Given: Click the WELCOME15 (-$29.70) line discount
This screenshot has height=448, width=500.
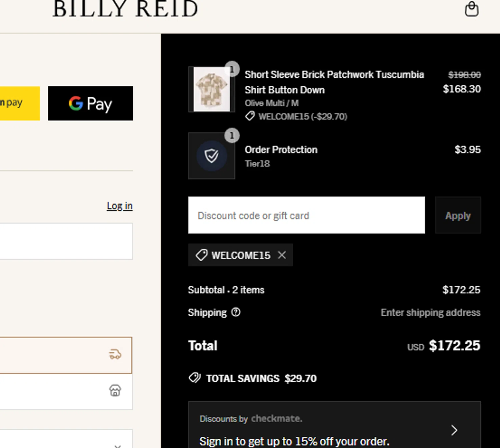Looking at the screenshot, I should click(303, 116).
